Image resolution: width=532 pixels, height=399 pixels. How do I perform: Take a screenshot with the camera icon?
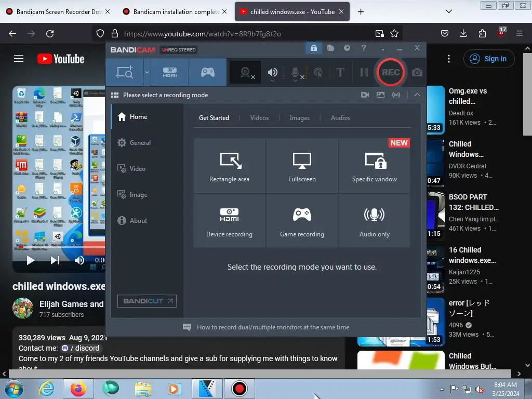(417, 72)
